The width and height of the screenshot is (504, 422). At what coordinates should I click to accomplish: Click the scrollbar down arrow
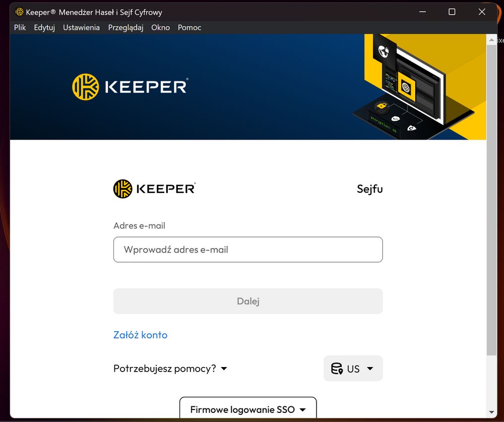click(x=491, y=412)
